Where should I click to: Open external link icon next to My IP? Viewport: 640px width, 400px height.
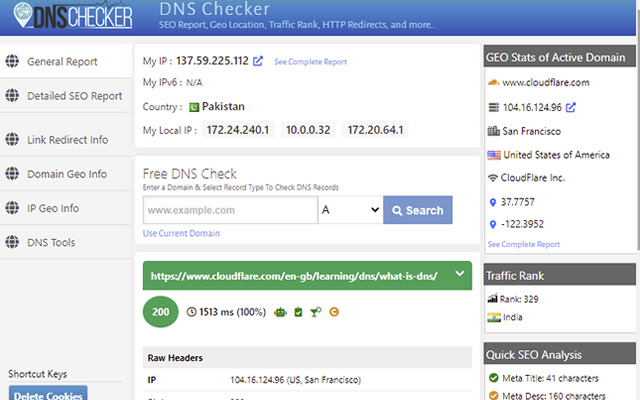[x=258, y=61]
